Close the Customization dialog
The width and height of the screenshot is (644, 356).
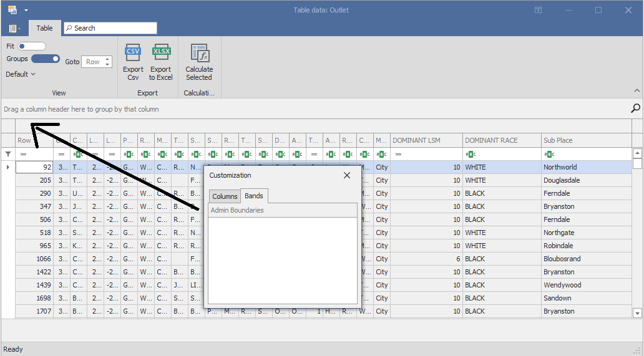point(347,175)
